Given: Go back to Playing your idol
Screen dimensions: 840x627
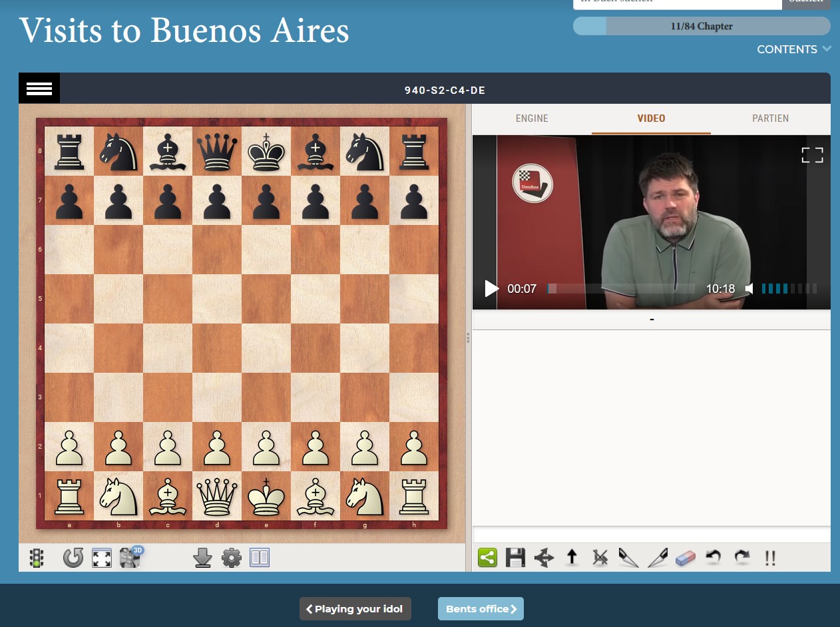Looking at the screenshot, I should click(355, 609).
